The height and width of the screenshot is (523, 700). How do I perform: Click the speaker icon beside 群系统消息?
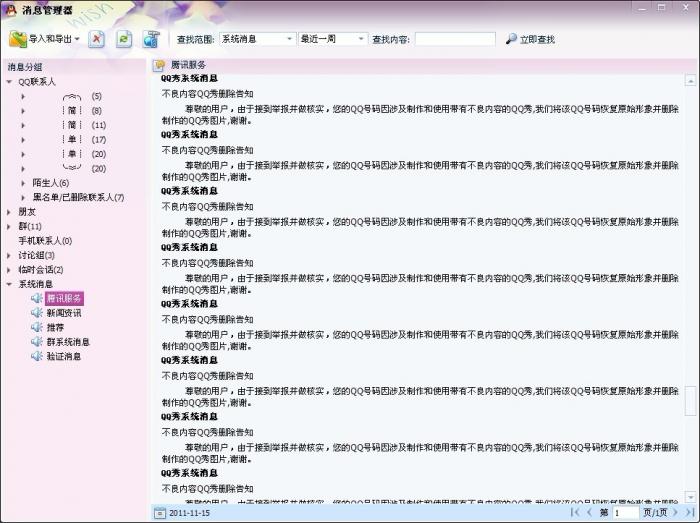pos(37,341)
